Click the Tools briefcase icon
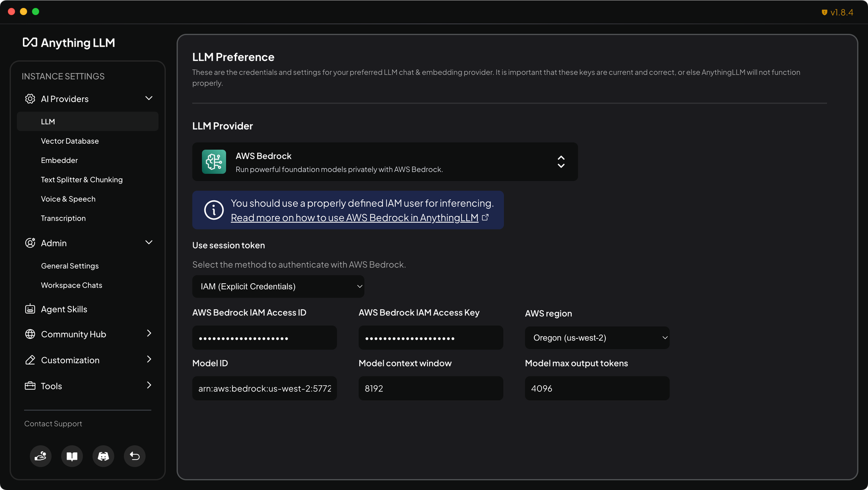 point(30,386)
